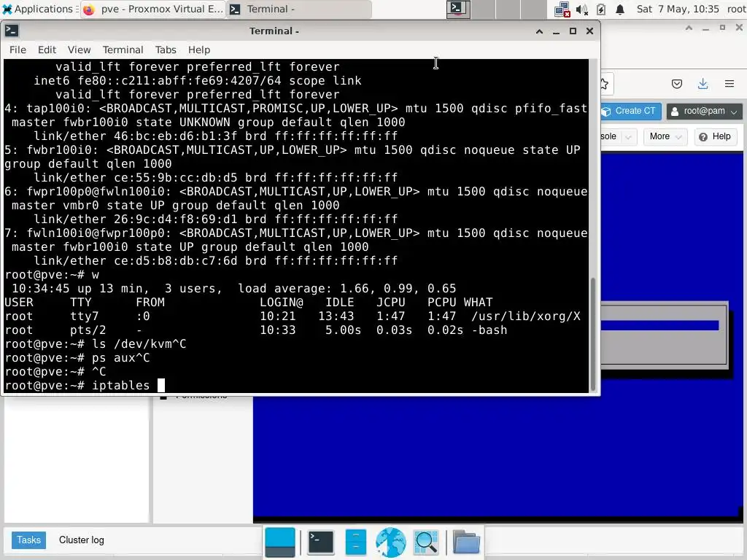747x560 pixels.
Task: Minimize the Firefox window behind Terminal
Action: pyautogui.click(x=705, y=28)
